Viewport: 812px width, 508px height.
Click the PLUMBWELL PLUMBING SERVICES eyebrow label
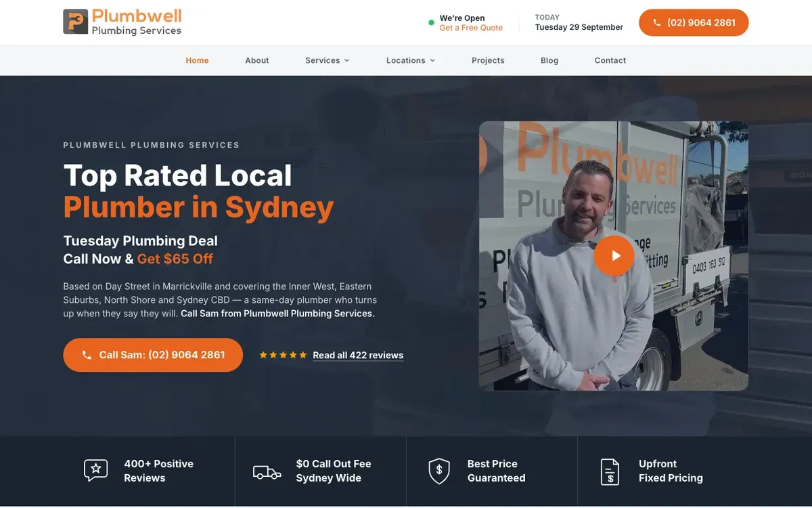(151, 145)
